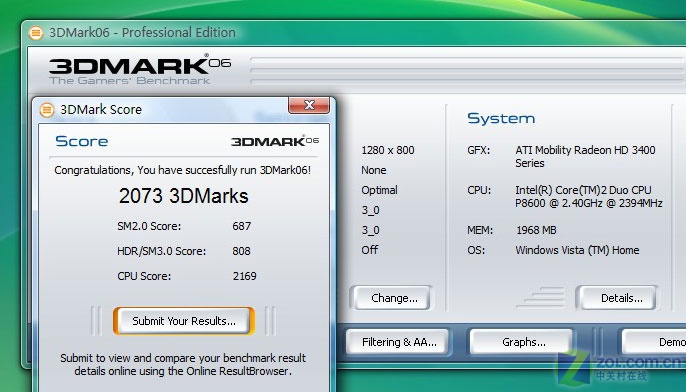Click the partially visible Demo button
Viewport: 686px width, 392px height.
[x=655, y=342]
